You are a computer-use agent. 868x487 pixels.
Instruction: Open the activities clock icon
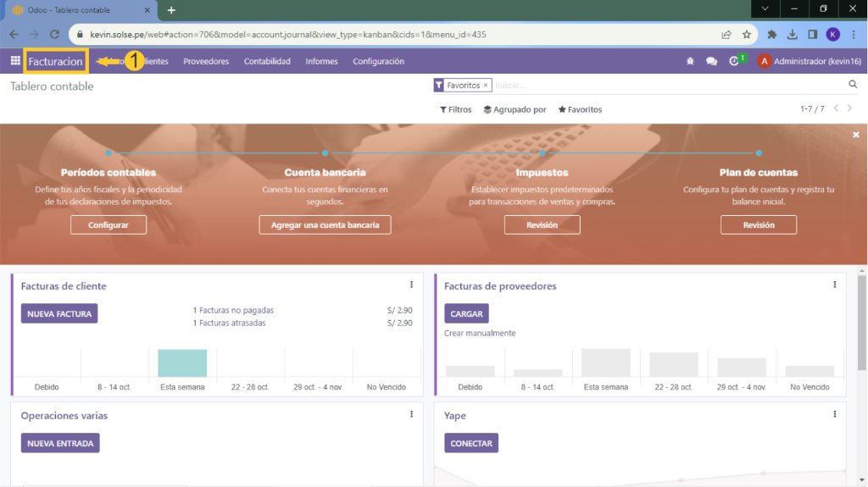coord(734,61)
